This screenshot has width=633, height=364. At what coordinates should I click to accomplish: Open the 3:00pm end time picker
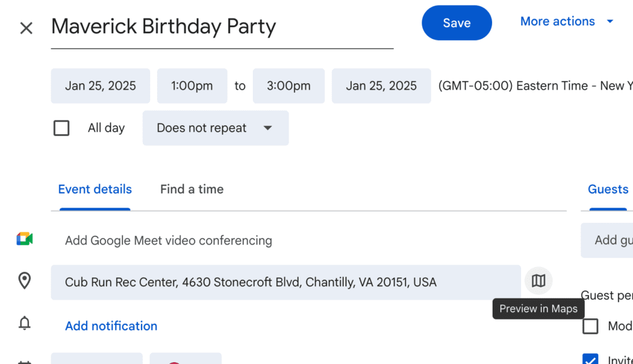tap(288, 86)
